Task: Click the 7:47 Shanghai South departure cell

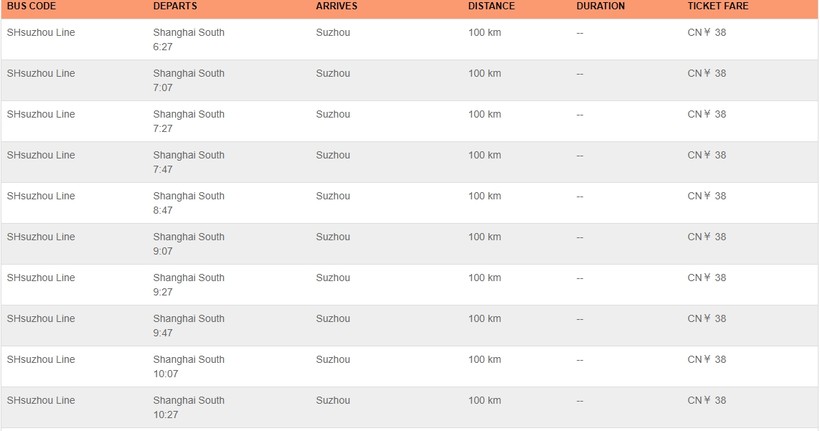Action: (x=189, y=162)
